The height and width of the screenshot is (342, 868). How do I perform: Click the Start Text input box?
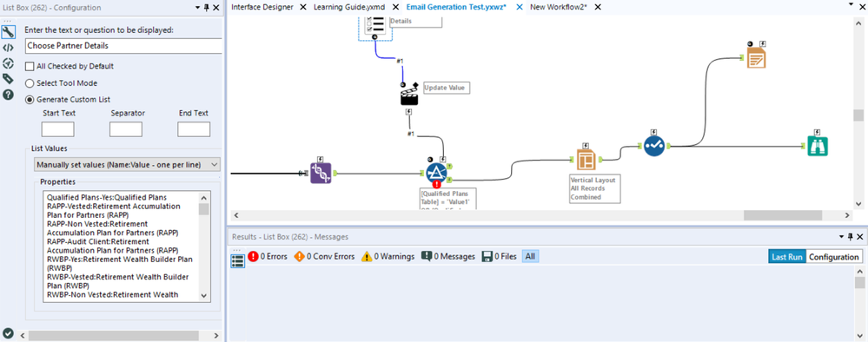tap(57, 129)
